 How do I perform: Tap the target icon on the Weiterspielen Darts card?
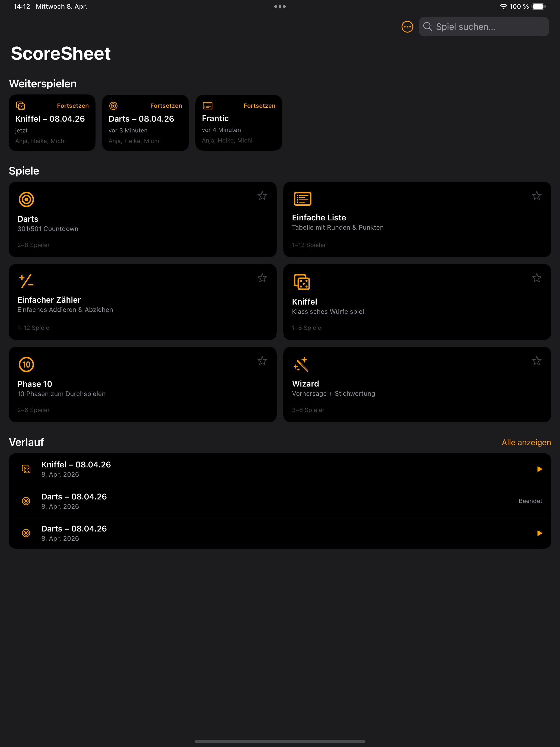113,106
